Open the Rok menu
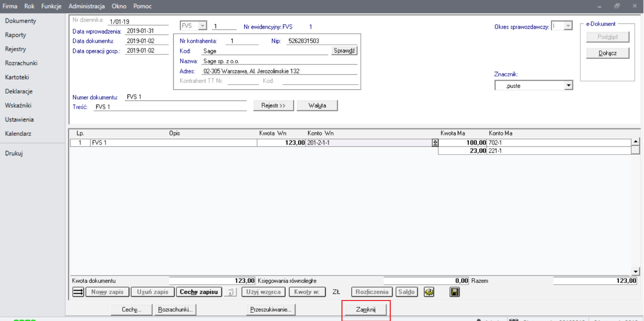Image resolution: width=644 pixels, height=321 pixels. click(x=29, y=6)
